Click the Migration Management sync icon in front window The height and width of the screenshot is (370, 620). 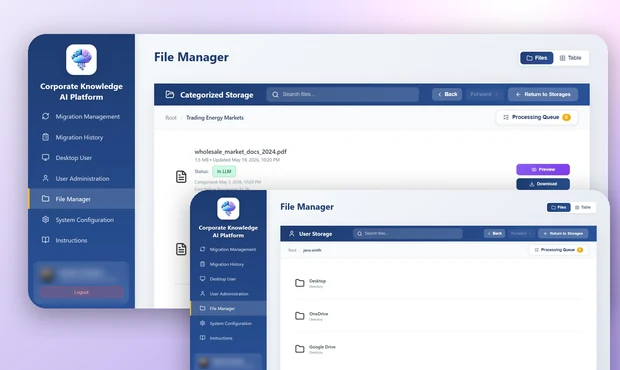point(202,249)
